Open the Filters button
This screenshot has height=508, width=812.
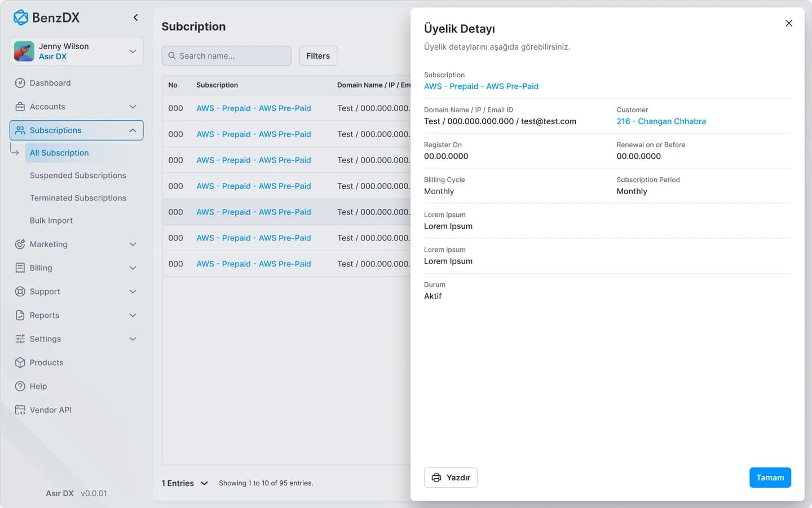[318, 56]
